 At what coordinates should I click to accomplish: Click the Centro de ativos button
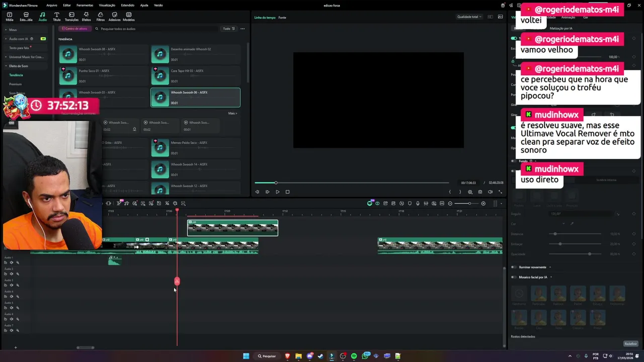pos(74,29)
